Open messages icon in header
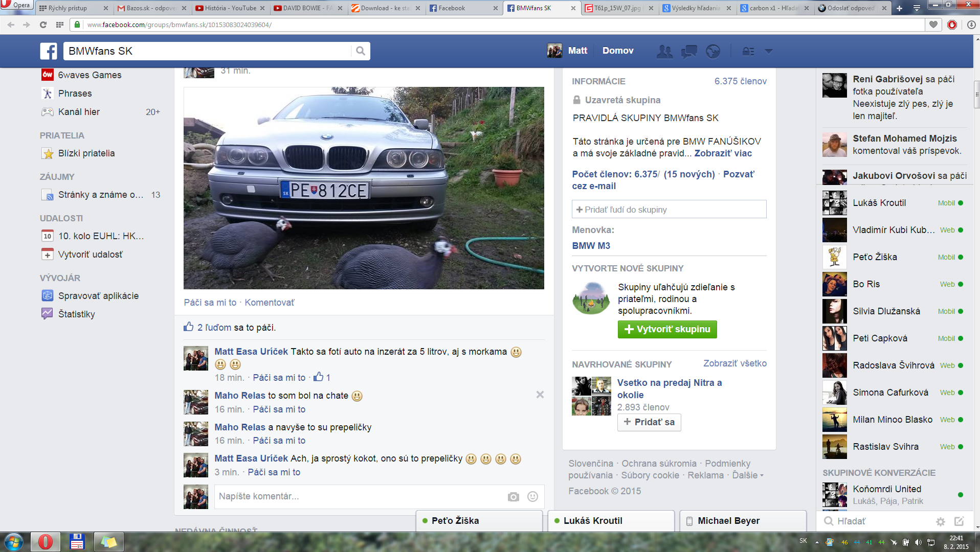This screenshot has width=980, height=552. pos(688,51)
